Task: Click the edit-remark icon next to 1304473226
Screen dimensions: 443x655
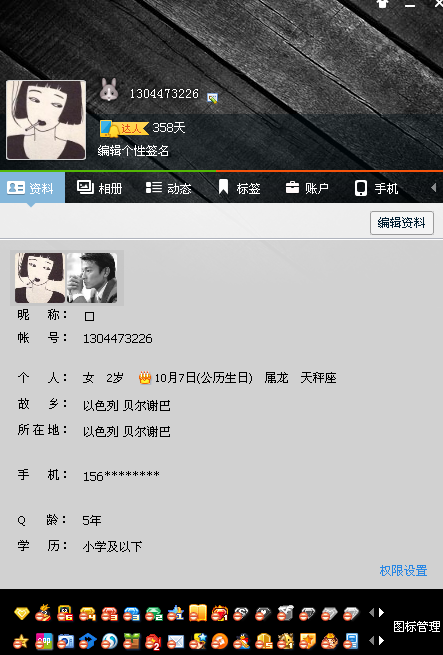Action: pyautogui.click(x=212, y=98)
